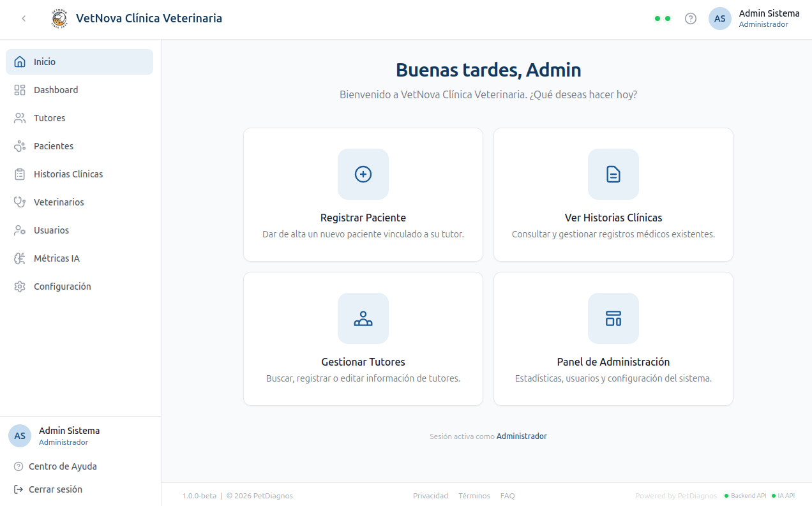Click the Historias Clínicas clipboard icon
Viewport: 812px width, 506px height.
[20, 174]
